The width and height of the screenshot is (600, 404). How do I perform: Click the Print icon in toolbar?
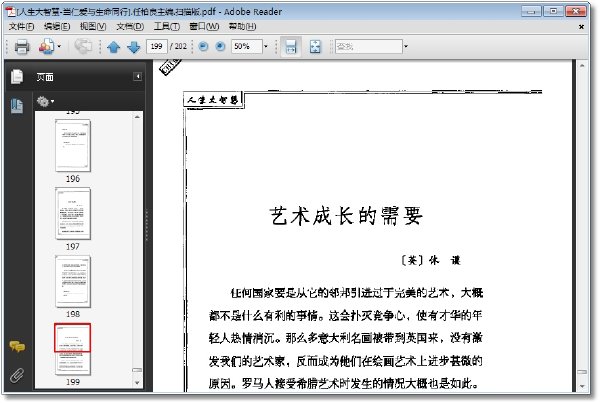22,47
